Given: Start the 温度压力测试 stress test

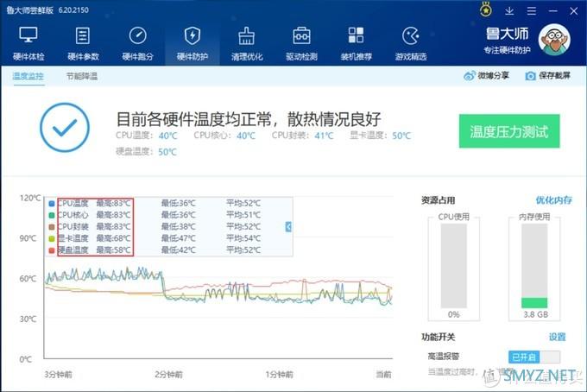Looking at the screenshot, I should point(509,131).
